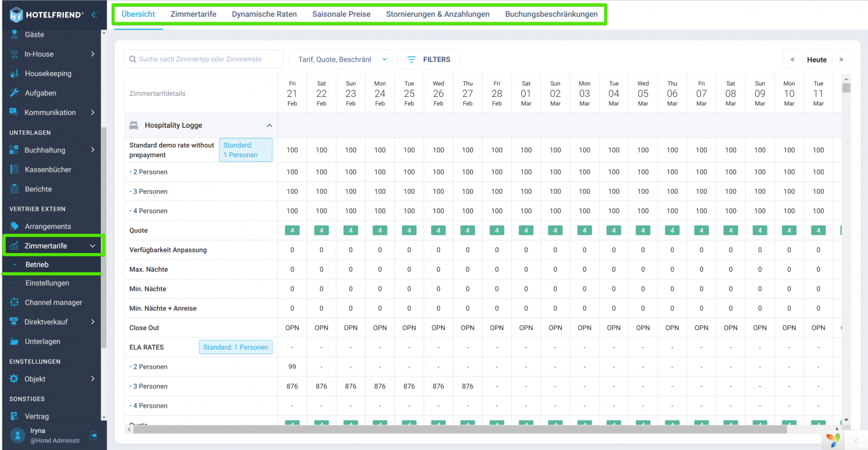
Task: Go to previous dates with « arrow
Action: pyautogui.click(x=793, y=60)
